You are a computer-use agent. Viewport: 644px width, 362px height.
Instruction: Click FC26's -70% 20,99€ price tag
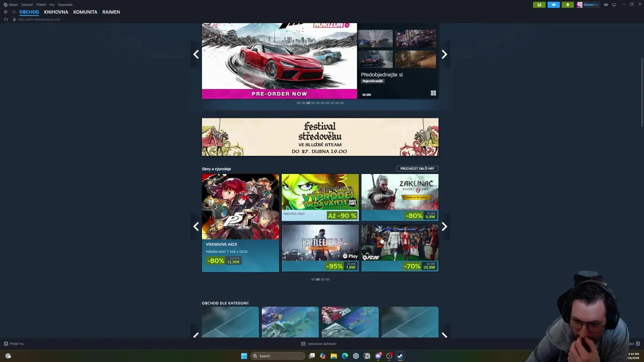click(420, 266)
